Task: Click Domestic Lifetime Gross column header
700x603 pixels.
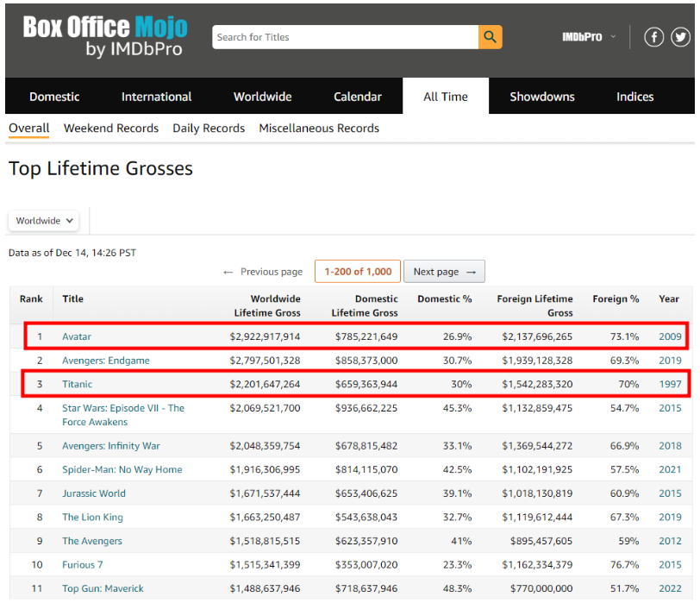Action: [365, 305]
